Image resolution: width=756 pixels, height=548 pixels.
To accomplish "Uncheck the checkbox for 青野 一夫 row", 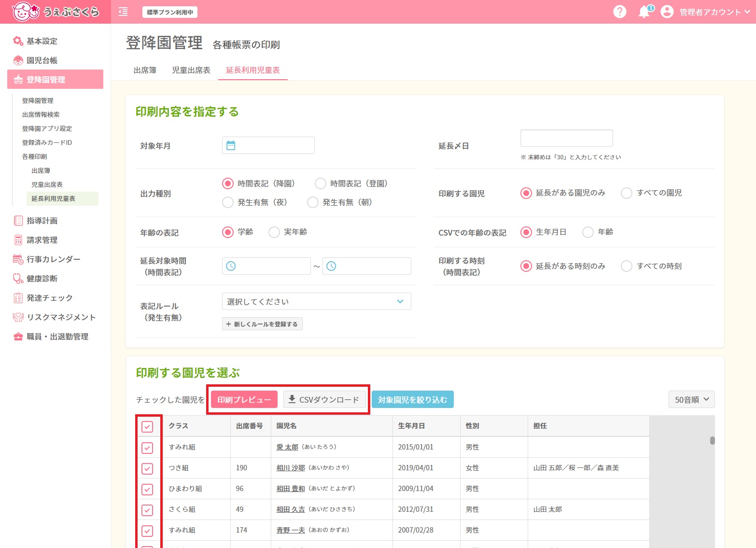I will (x=147, y=531).
